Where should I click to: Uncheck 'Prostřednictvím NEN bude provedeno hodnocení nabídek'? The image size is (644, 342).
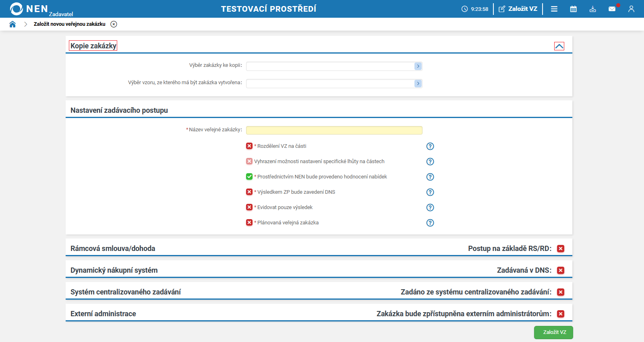tap(249, 176)
